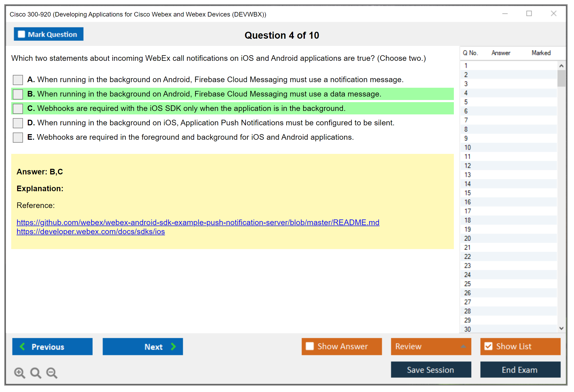
Task: Tick the checkbox for option E
Action: point(18,137)
